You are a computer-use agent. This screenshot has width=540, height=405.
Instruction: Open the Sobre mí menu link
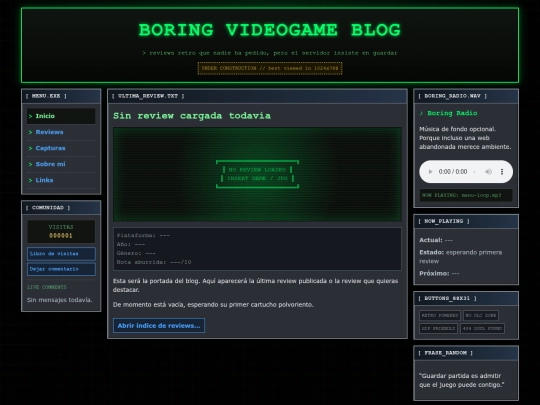pos(61,164)
